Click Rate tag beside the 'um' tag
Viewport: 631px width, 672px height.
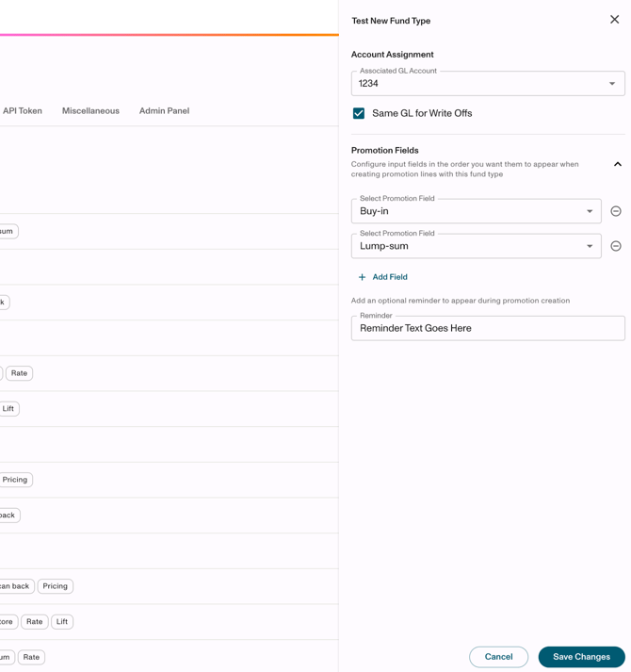pos(31,657)
